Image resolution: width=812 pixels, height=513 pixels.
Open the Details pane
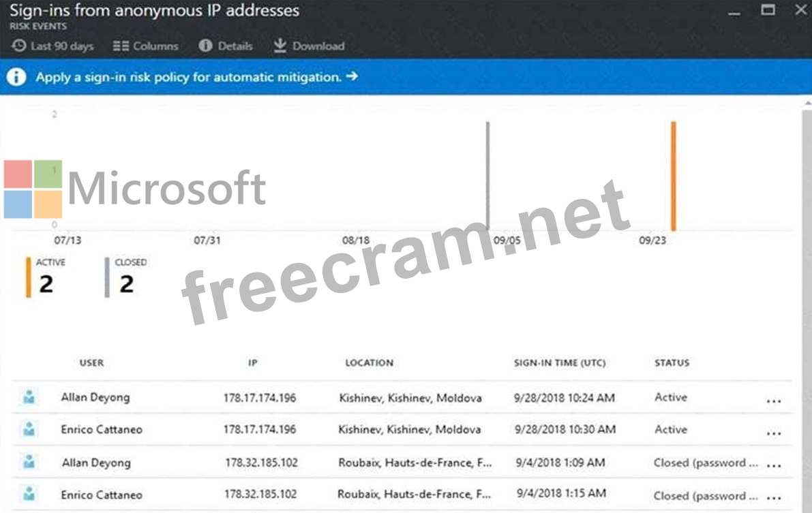coord(225,46)
